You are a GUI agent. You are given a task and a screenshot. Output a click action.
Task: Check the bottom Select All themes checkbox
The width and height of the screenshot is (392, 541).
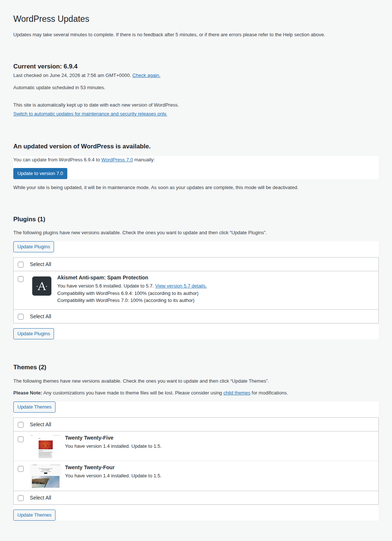click(x=21, y=498)
